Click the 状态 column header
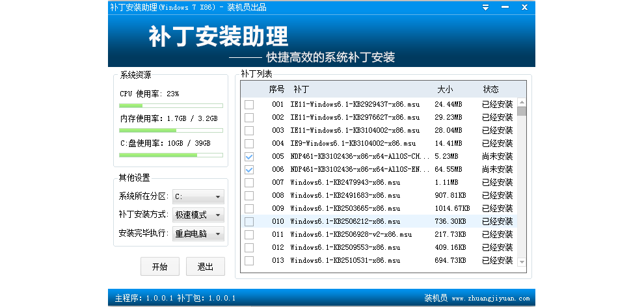644x307 pixels. pyautogui.click(x=491, y=89)
